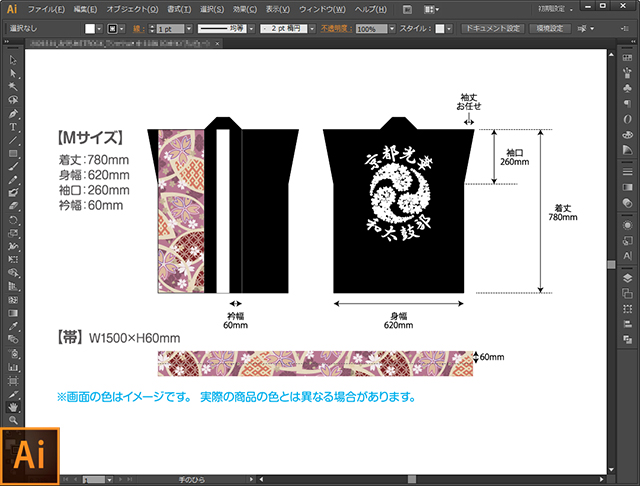The image size is (640, 486).
Task: Open the opacity 100% dropdown arrow
Action: point(392,29)
